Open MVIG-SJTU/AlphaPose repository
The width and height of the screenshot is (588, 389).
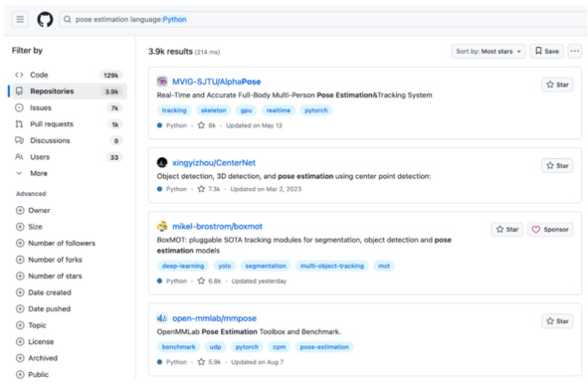tap(216, 82)
